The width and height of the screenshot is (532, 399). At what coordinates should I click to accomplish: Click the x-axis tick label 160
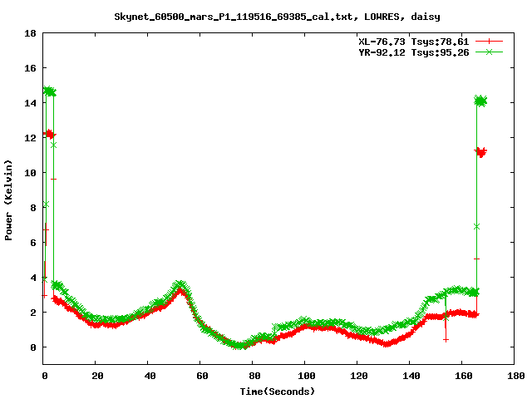tap(464, 376)
